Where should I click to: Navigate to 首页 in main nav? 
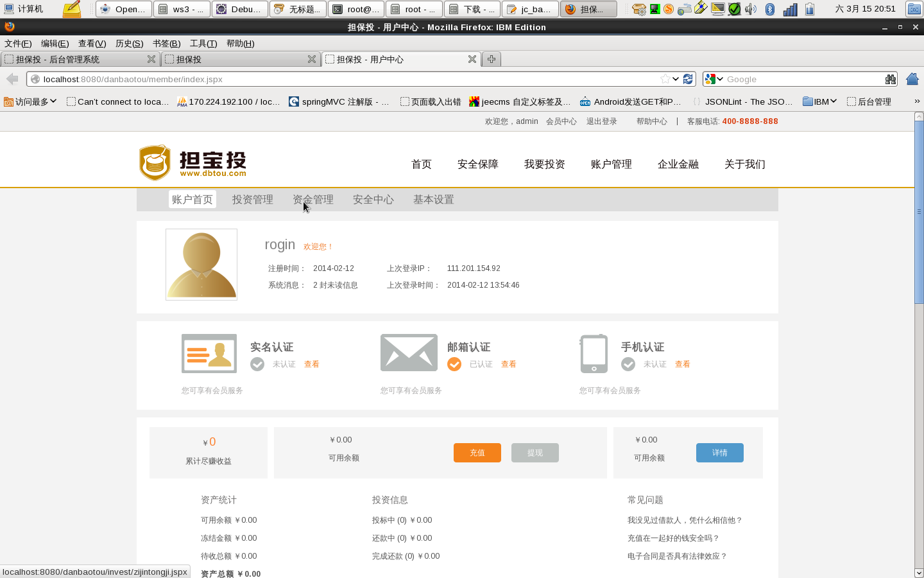tap(422, 164)
